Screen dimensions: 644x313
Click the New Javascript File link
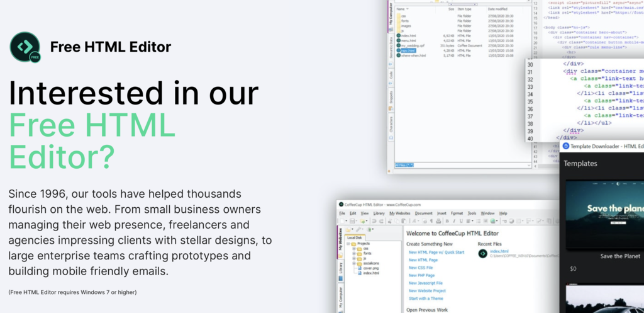[x=426, y=283]
